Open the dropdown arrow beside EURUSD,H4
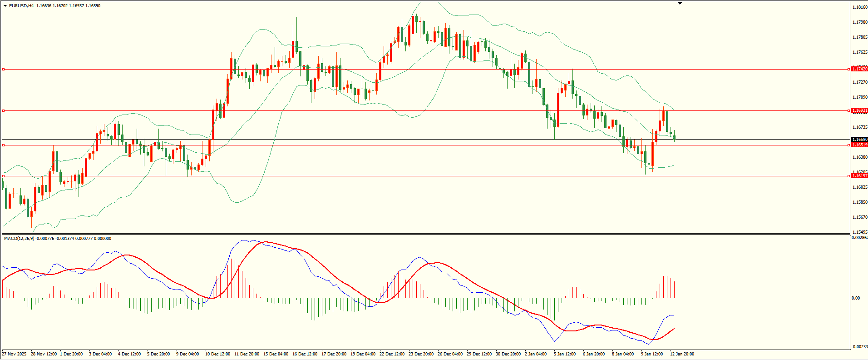The image size is (868, 360). (x=5, y=6)
